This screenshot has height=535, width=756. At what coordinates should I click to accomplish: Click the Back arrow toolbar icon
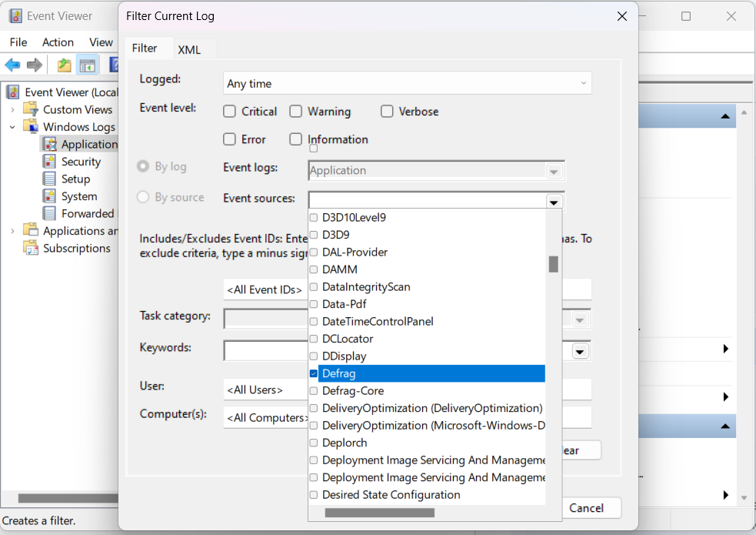click(x=12, y=65)
